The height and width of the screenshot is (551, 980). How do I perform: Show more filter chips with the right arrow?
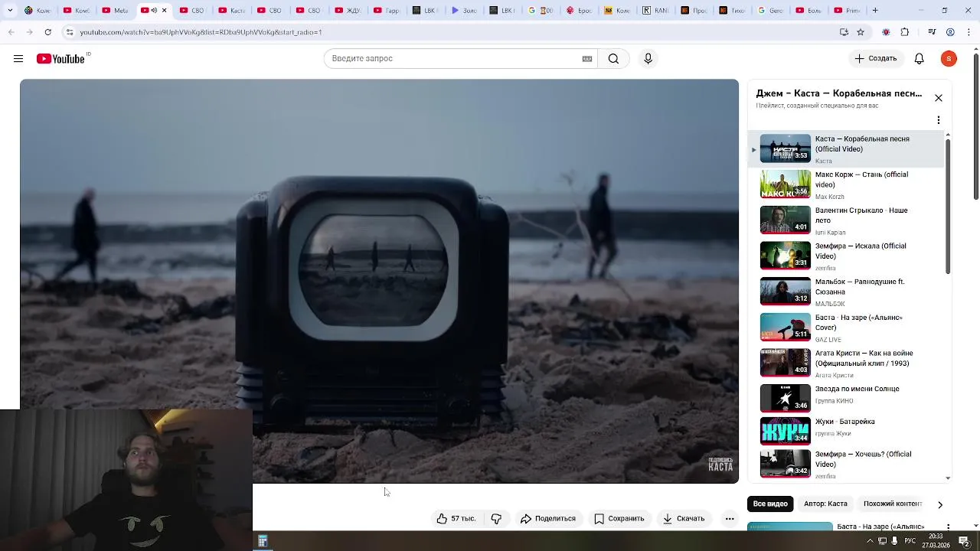(940, 505)
